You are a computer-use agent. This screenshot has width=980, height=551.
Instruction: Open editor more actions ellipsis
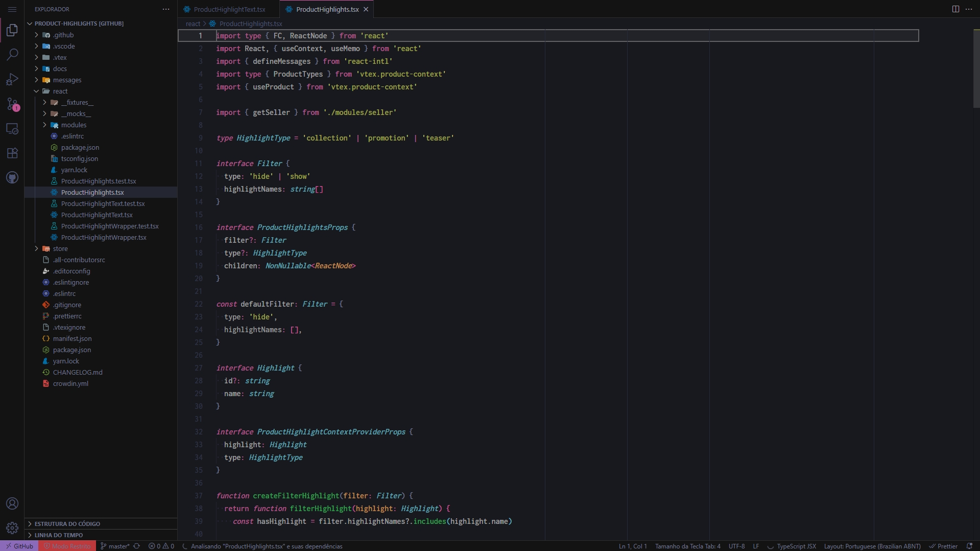point(969,9)
